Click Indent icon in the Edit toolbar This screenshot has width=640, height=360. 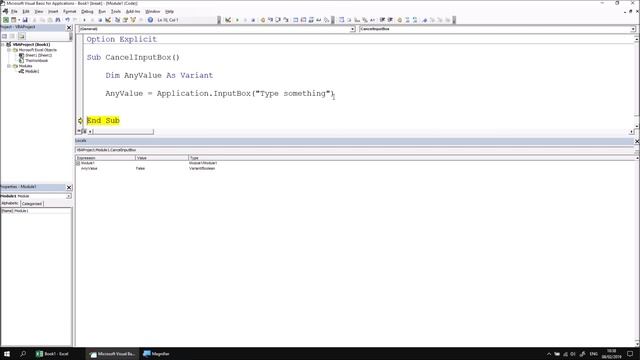pos(382,20)
